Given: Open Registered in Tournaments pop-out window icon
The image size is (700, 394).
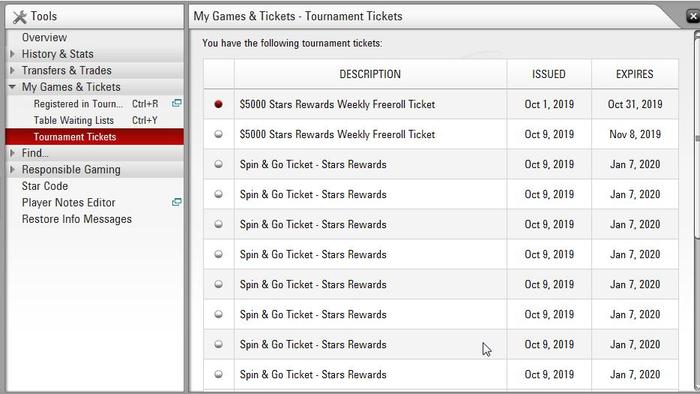Looking at the screenshot, I should point(177,104).
